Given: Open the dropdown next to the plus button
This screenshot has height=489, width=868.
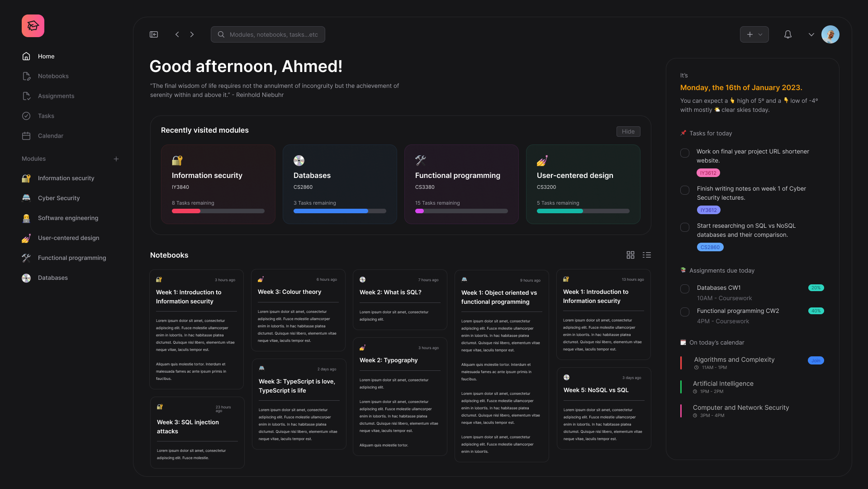Looking at the screenshot, I should 760,34.
